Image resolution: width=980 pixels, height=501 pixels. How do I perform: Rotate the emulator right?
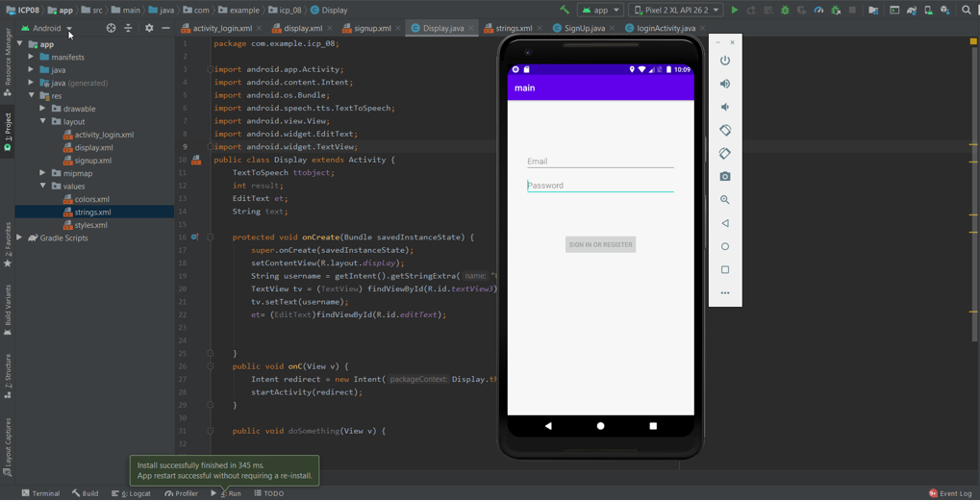tap(725, 153)
